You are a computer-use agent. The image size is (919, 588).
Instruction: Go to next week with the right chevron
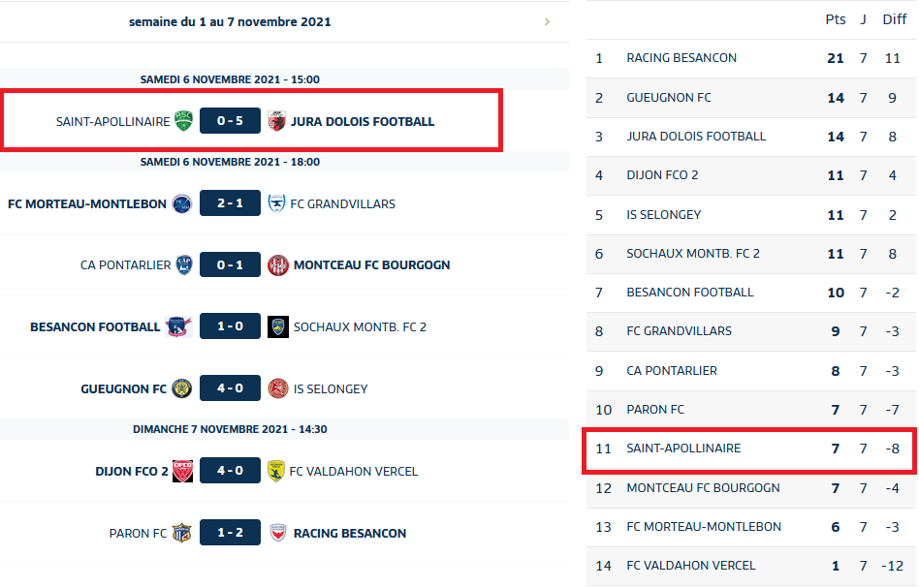pos(547,21)
